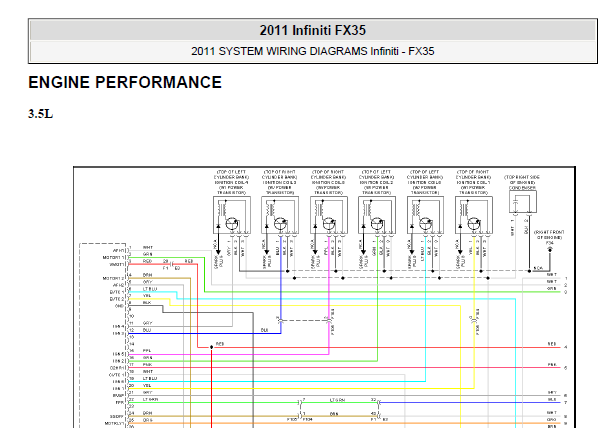Click the ignition coil 4 location label text
This screenshot has height=428, width=603.
(x=232, y=182)
